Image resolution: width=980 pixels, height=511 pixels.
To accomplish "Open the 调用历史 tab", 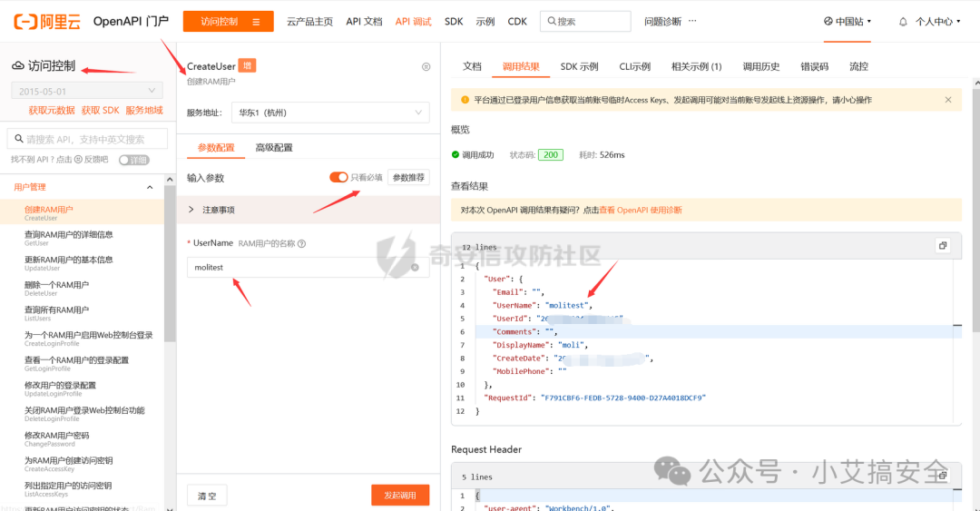I will click(760, 66).
